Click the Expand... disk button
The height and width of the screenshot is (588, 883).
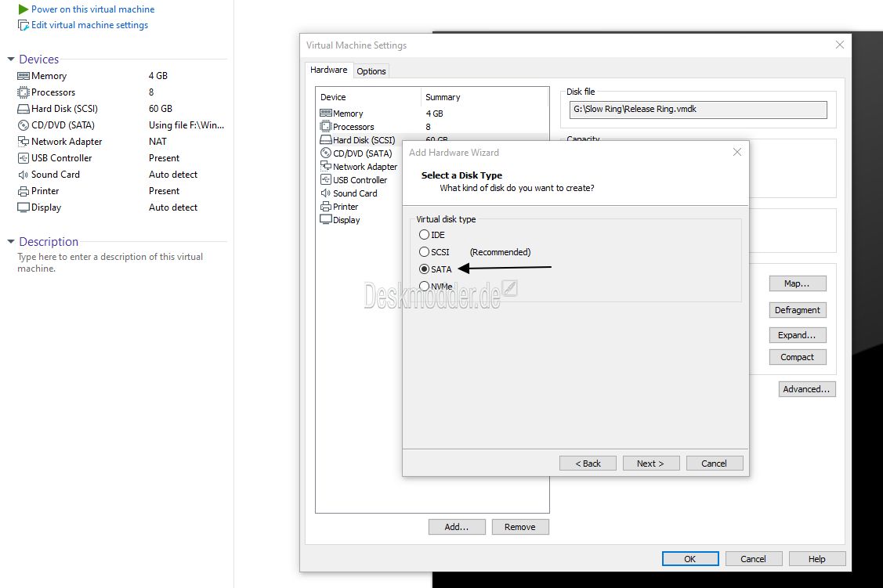(x=798, y=335)
